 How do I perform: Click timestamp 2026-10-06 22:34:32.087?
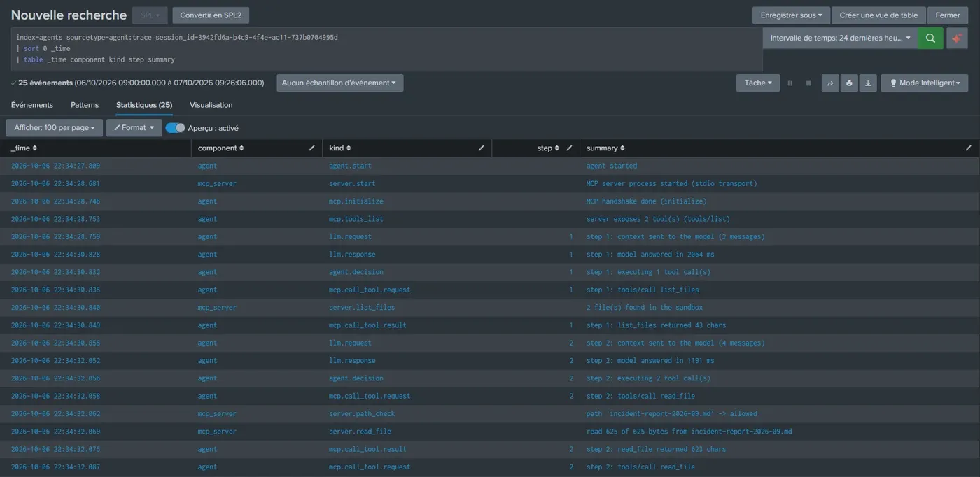[55, 467]
